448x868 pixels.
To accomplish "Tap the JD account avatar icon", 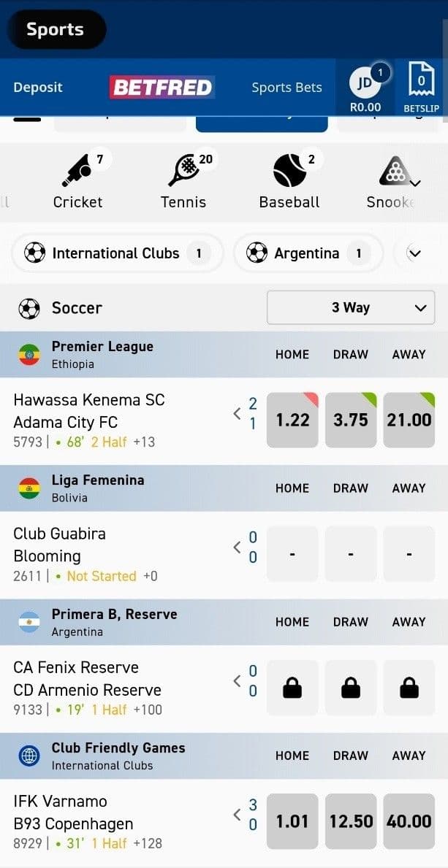I will click(363, 83).
